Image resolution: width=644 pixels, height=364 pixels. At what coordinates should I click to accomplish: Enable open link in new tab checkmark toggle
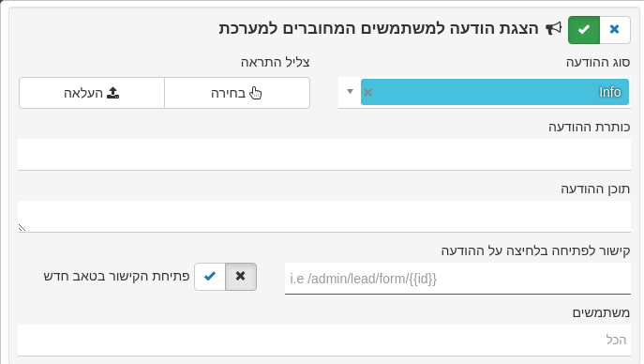pyautogui.click(x=210, y=277)
